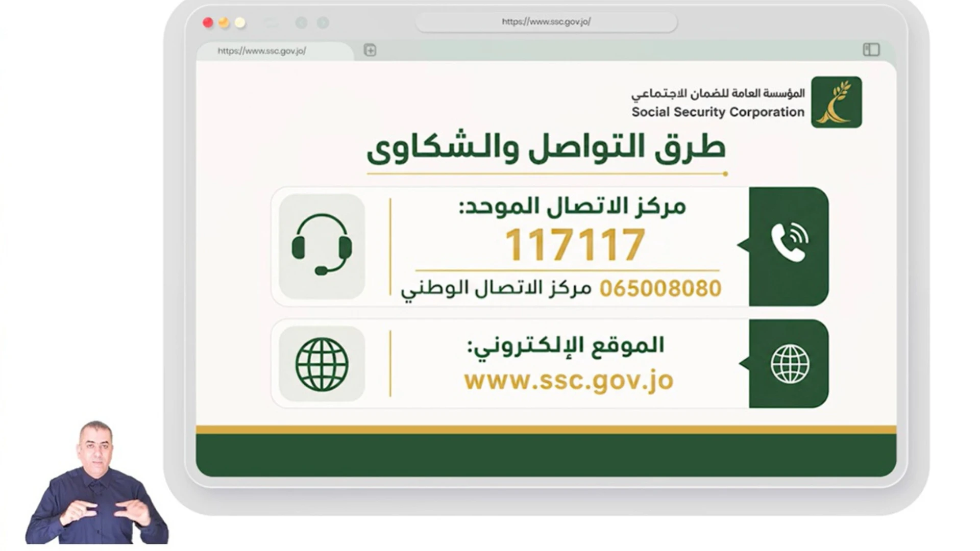Click the Social Security Corporation English title
The height and width of the screenshot is (551, 980).
(718, 112)
